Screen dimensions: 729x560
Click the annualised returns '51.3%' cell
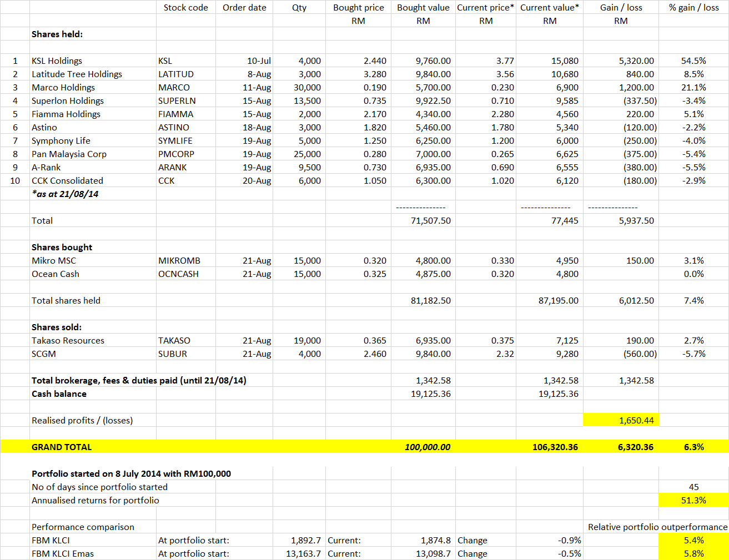point(694,500)
